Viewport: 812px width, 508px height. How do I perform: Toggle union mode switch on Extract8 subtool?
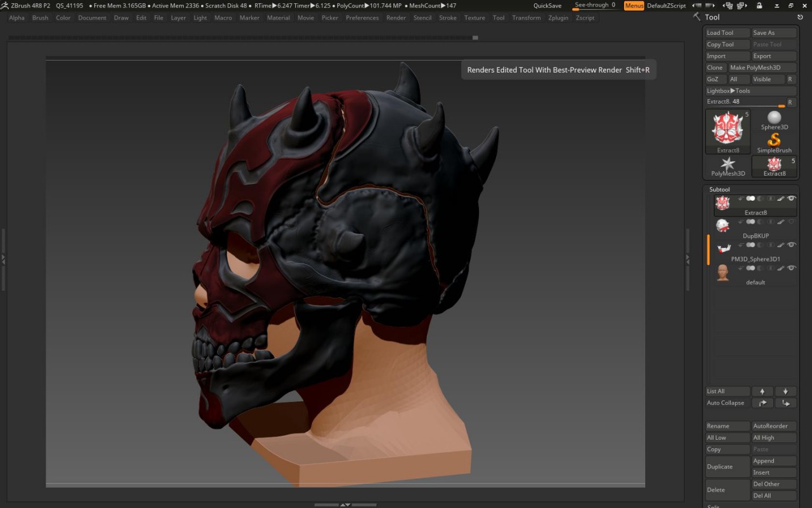pos(750,199)
